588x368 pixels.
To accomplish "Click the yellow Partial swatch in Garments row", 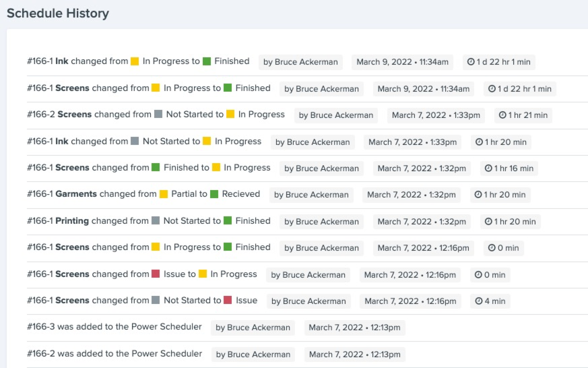I will click(164, 194).
